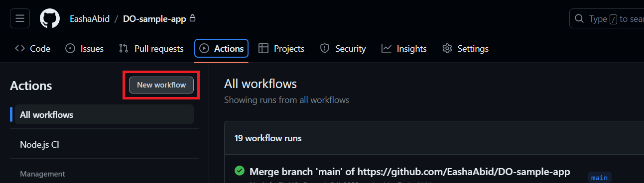
Task: Click the private lock icon beside repository name
Action: [193, 18]
